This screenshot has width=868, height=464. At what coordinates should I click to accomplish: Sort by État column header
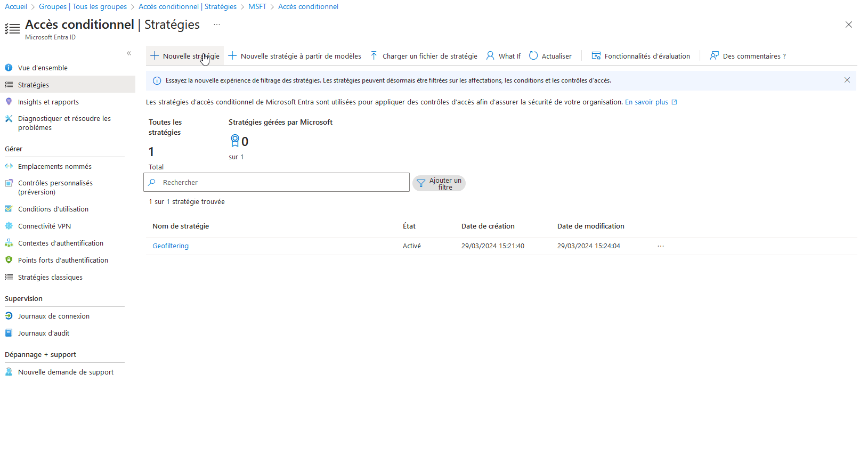click(409, 226)
